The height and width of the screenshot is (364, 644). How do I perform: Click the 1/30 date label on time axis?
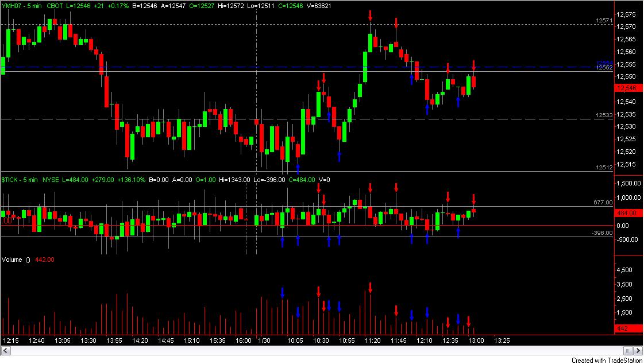coord(264,340)
